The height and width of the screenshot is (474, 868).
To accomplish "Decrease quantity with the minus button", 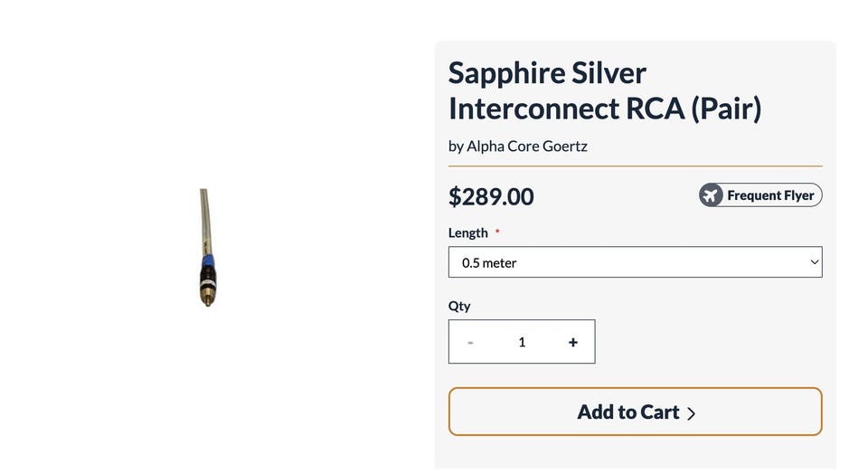I will [x=470, y=342].
